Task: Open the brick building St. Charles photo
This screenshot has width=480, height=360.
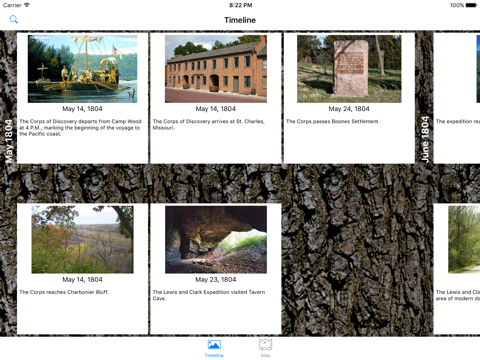Action: 216,69
